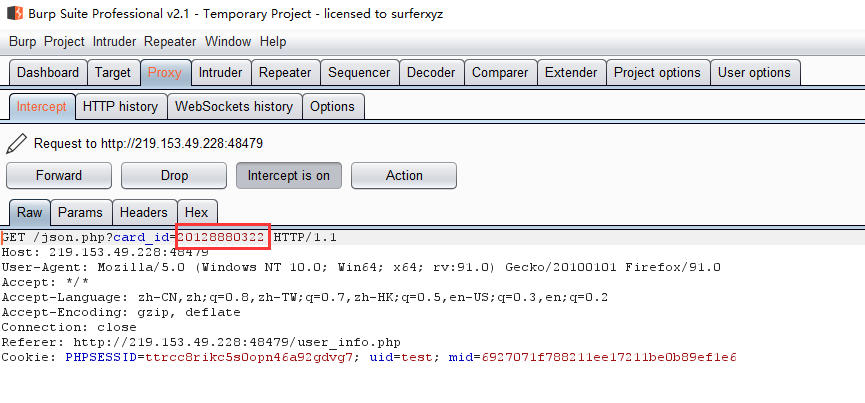
Task: Open the HTTP history sub-tab
Action: [120, 106]
